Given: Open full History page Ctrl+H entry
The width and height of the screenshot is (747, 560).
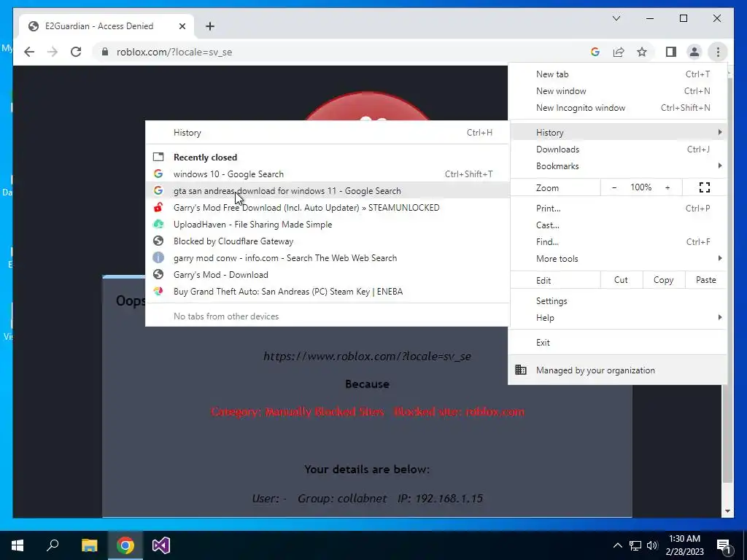Looking at the screenshot, I should (x=328, y=133).
